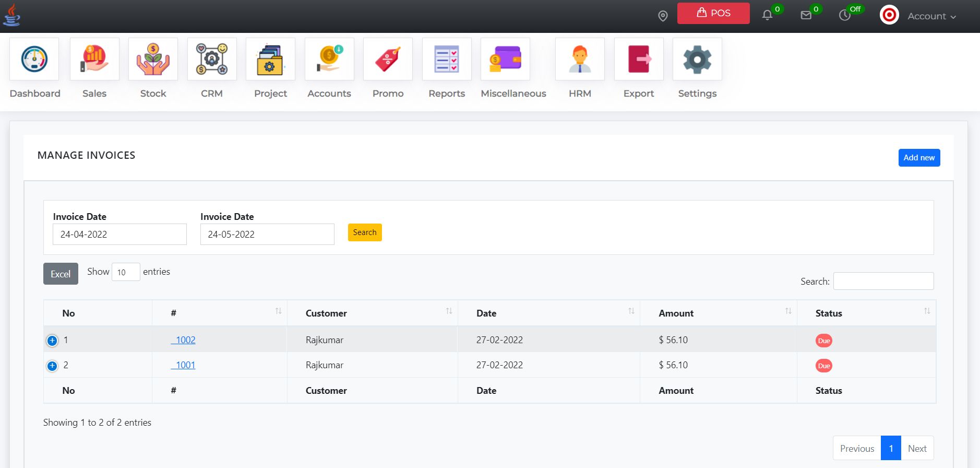Click the Due badge for invoice 1002
Screen dimensions: 980x468
coord(824,341)
